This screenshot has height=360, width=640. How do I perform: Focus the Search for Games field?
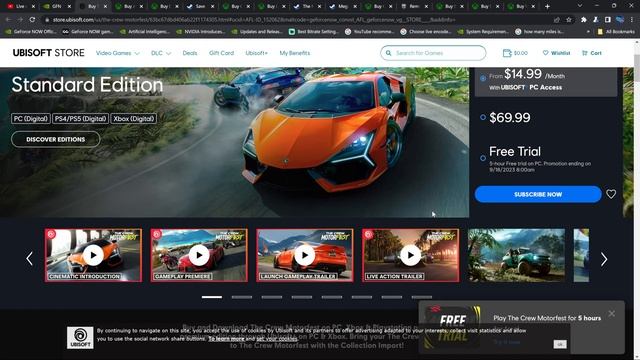433,53
